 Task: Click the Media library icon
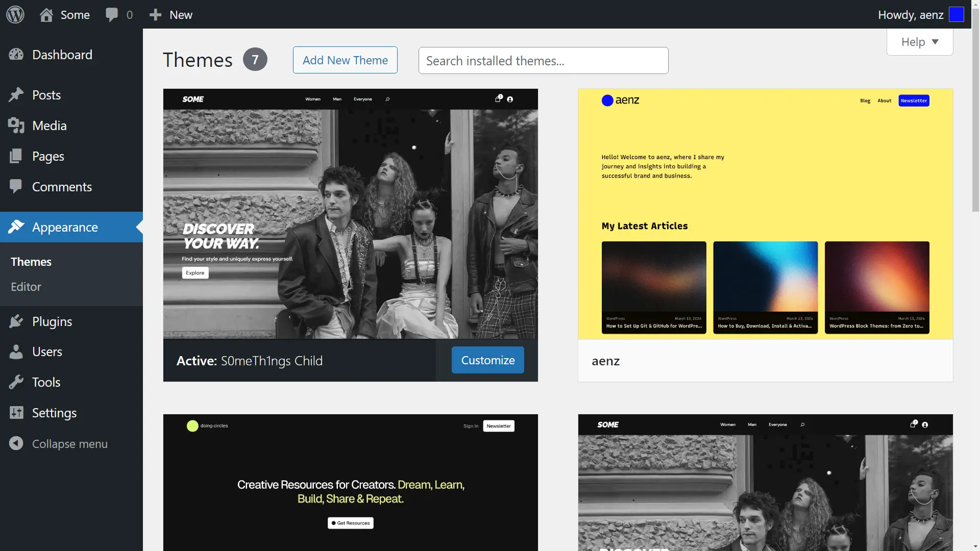[x=17, y=125]
